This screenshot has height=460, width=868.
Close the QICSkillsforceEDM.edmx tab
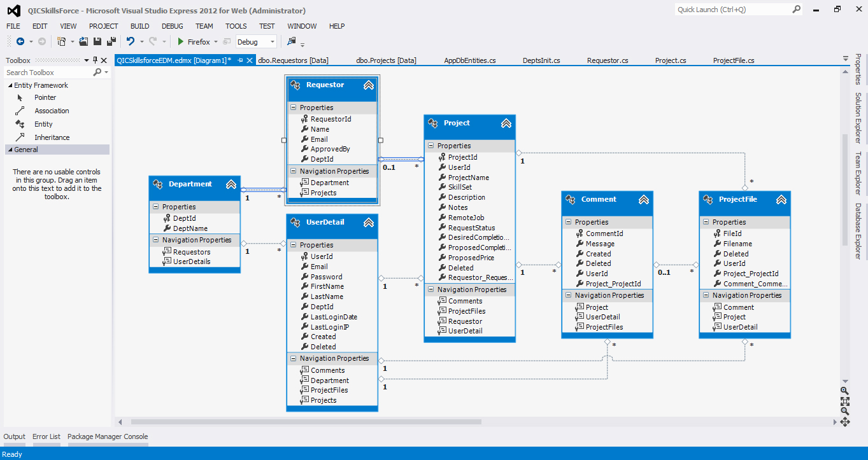[250, 60]
